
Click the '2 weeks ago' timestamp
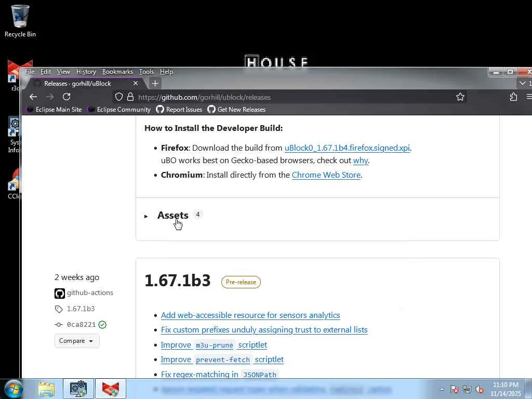77,277
